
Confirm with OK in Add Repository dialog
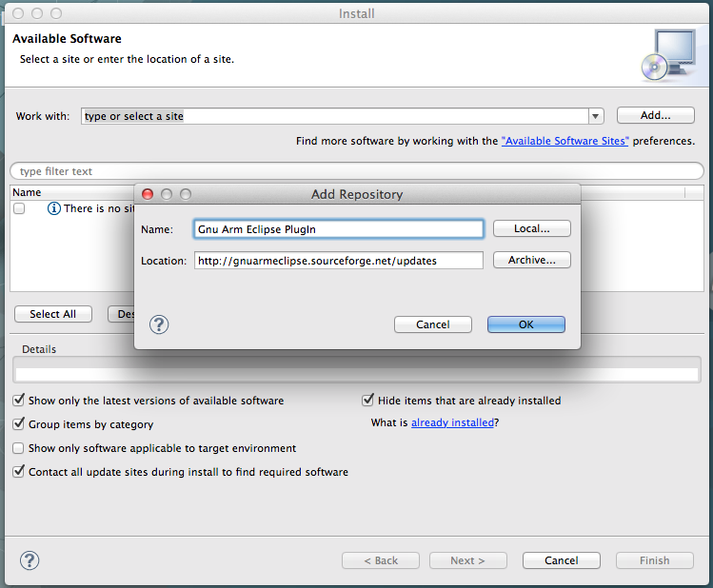coord(526,324)
